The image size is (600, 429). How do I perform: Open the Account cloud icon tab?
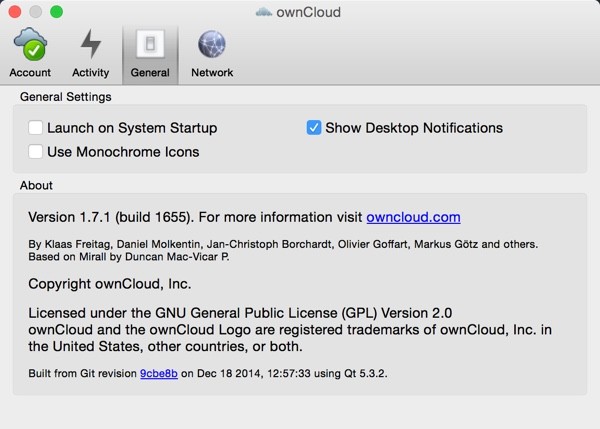pyautogui.click(x=30, y=53)
